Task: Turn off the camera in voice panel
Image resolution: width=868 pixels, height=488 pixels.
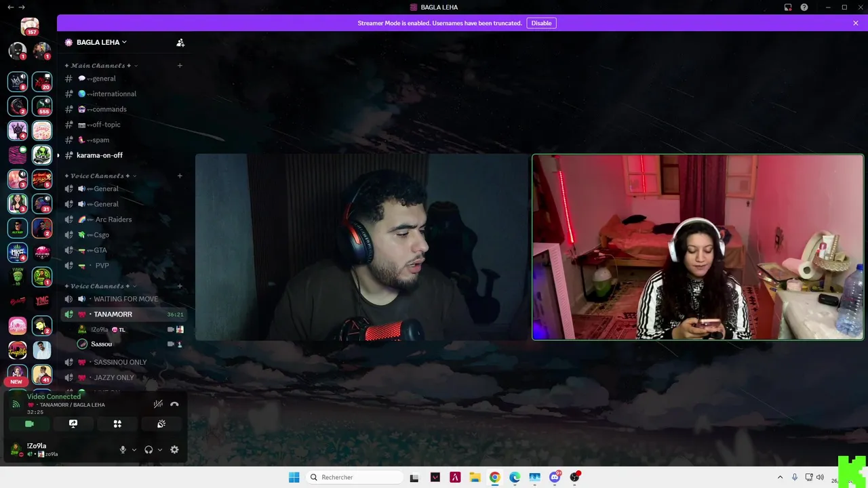Action: point(29,424)
